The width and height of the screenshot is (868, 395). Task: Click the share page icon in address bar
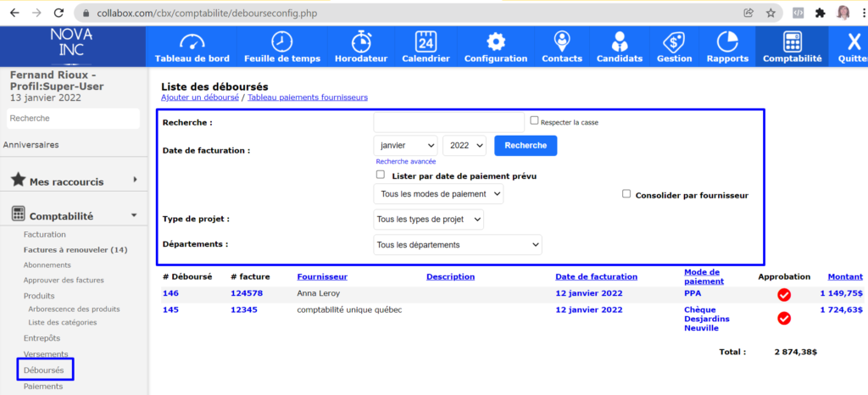pyautogui.click(x=748, y=13)
